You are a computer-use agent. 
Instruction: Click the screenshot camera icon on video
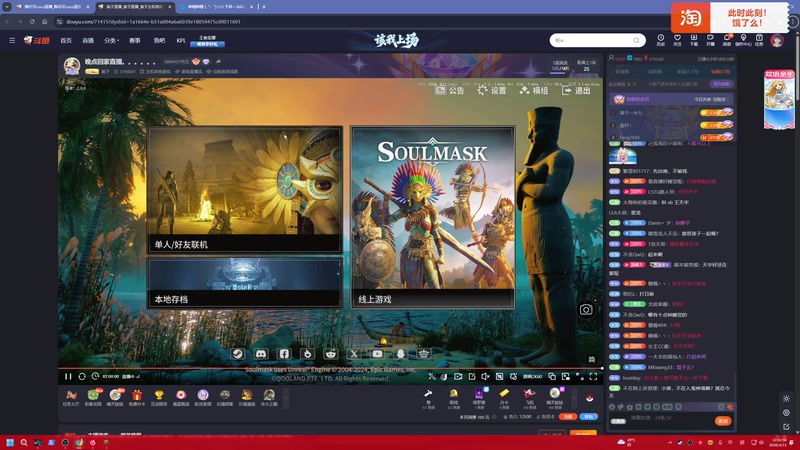[x=586, y=310]
